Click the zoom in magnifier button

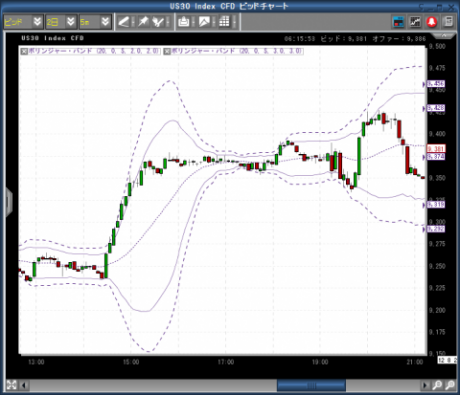(x=437, y=385)
